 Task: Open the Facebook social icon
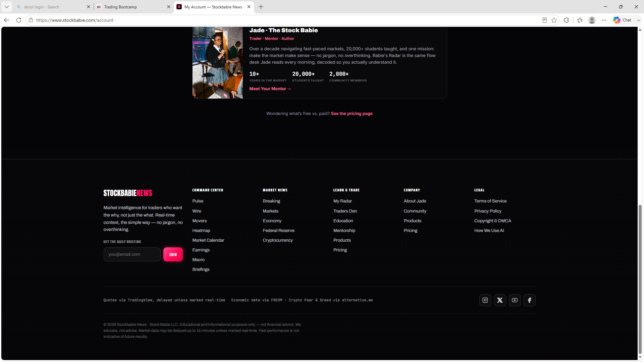(x=529, y=300)
